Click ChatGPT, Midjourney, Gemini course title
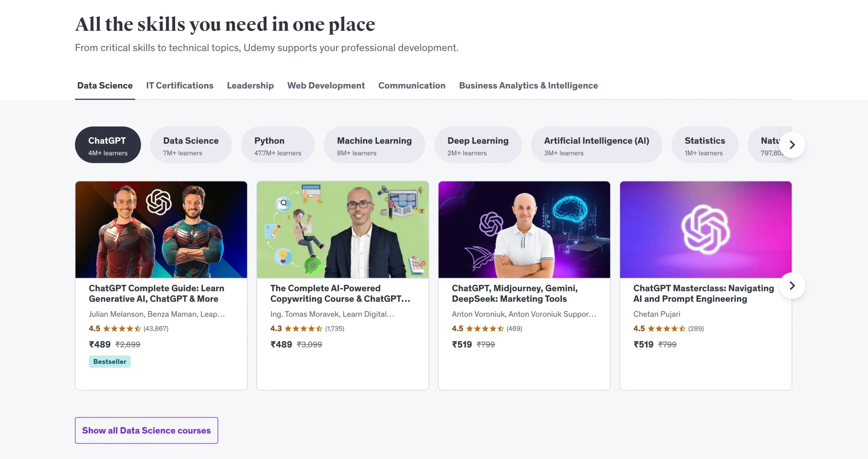Image resolution: width=868 pixels, height=459 pixels. click(x=515, y=293)
